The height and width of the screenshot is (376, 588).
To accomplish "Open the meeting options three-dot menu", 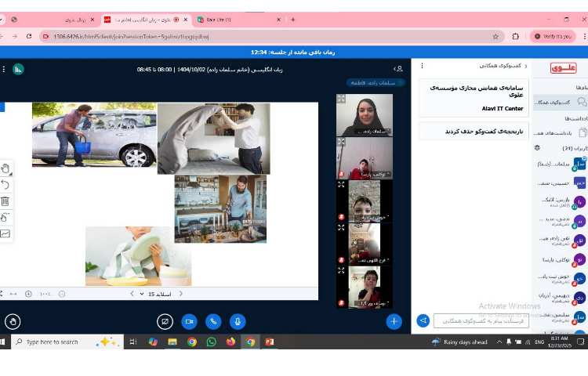I will click(x=4, y=69).
